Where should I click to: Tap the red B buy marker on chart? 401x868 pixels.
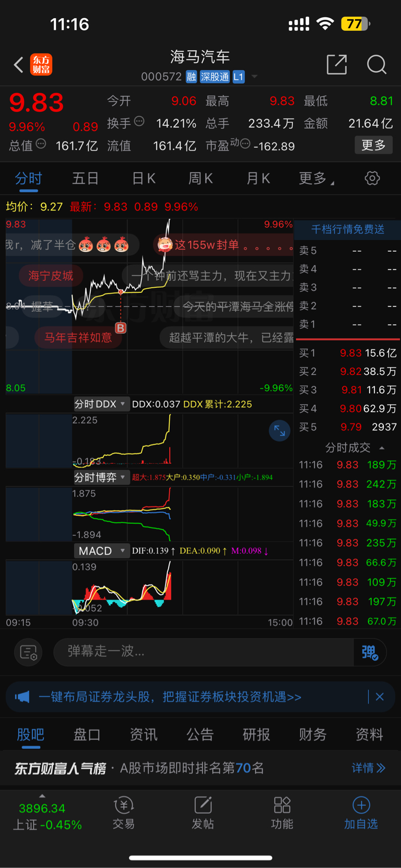pyautogui.click(x=121, y=328)
